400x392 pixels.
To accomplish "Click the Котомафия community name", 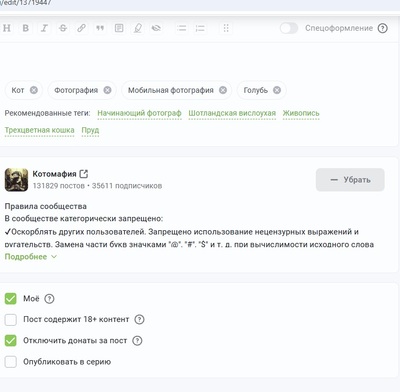I will click(x=54, y=174).
